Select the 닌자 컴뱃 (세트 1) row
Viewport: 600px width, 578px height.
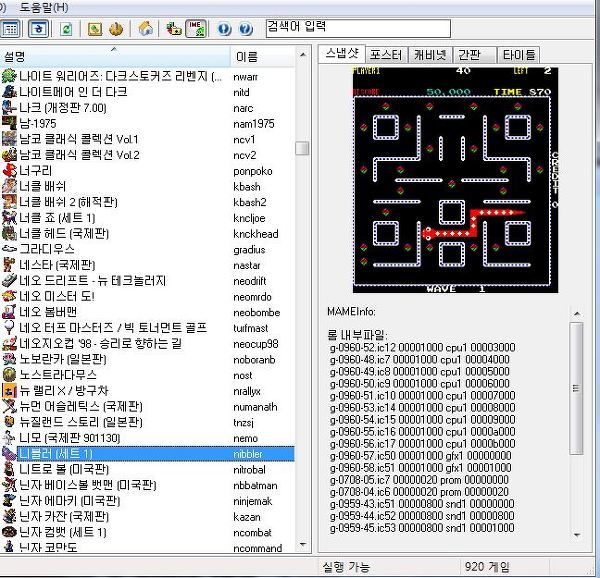point(147,532)
